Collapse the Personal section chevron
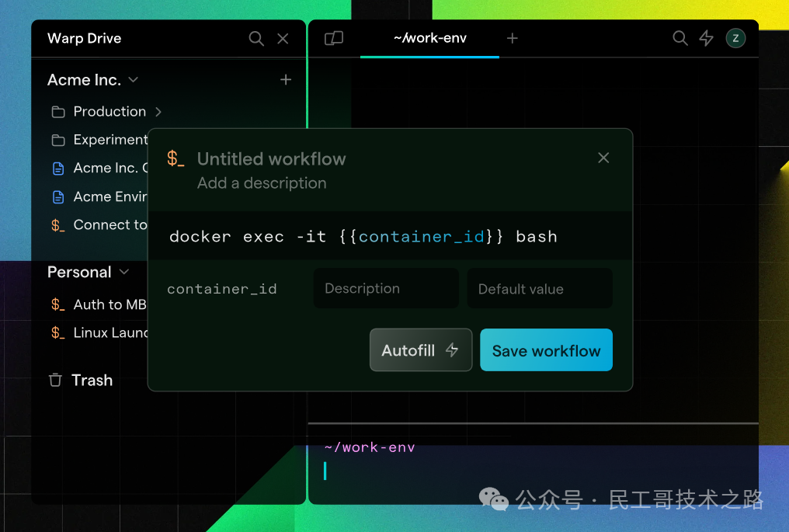 click(124, 272)
